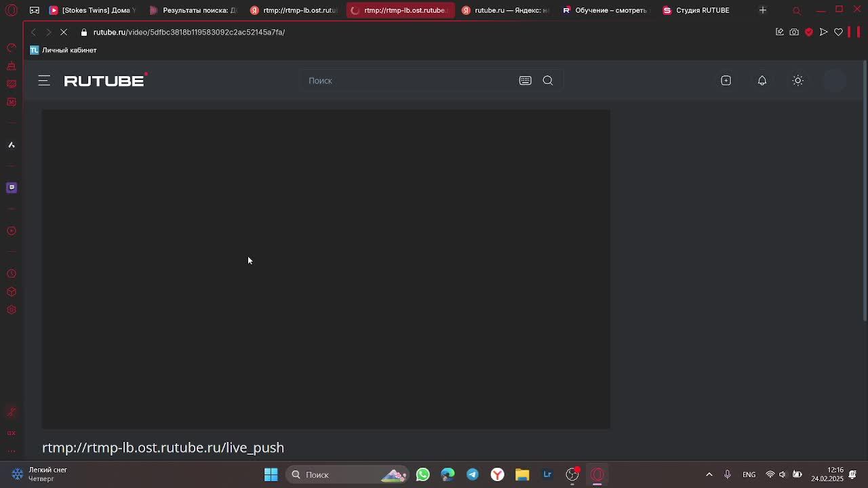
Task: Open Microsoft Edge from the taskbar
Action: (448, 474)
